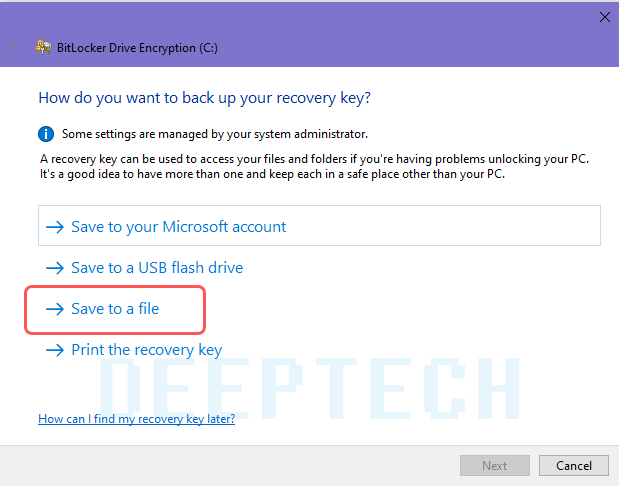The height and width of the screenshot is (486, 619).
Task: Click the arrow beside Save to a file
Action: coord(55,309)
